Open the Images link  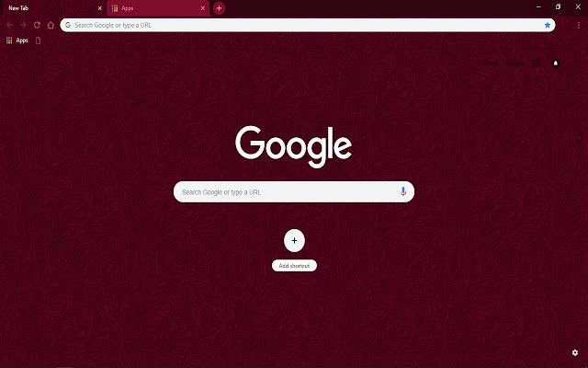click(514, 63)
